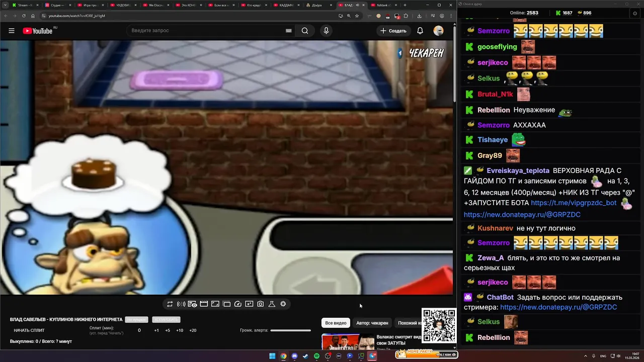Open the YouTube account avatar menu
The height and width of the screenshot is (362, 644).
(x=439, y=31)
